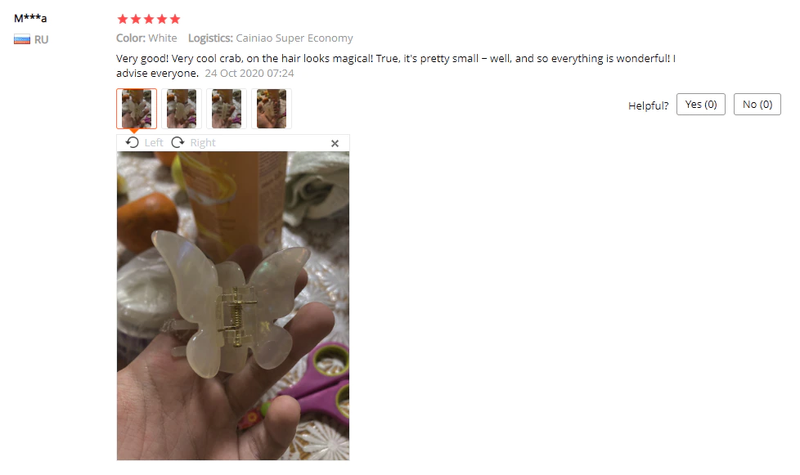Open the second review photo thumbnail
Image resolution: width=800 pixels, height=475 pixels.
pos(182,108)
